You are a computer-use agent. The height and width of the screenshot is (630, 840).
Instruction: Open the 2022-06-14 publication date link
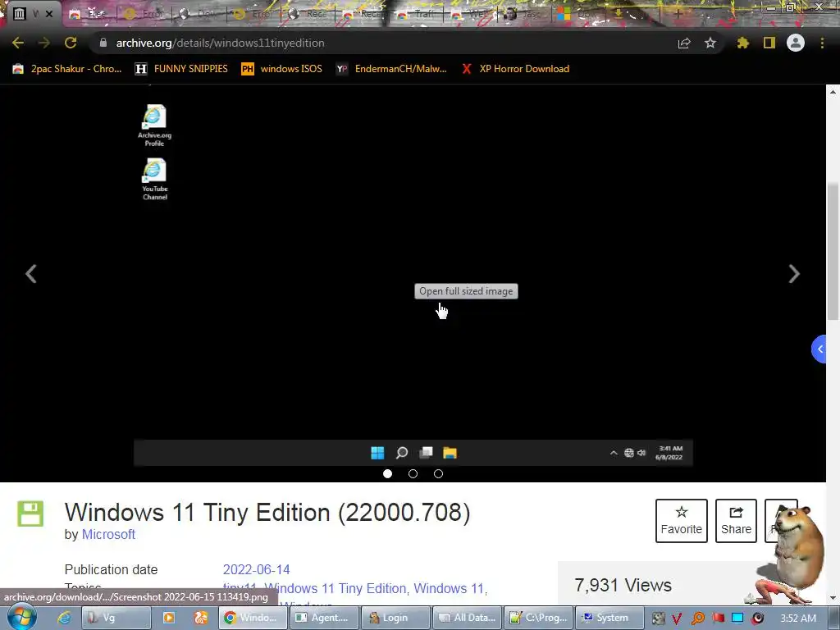pos(256,569)
